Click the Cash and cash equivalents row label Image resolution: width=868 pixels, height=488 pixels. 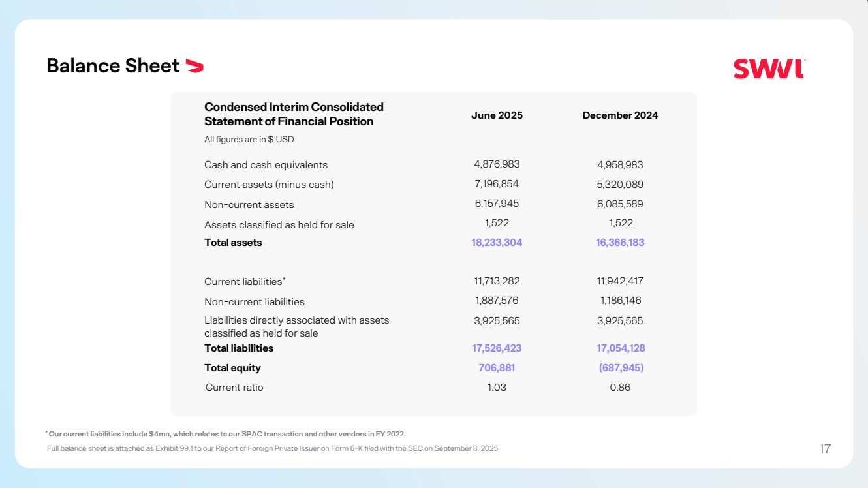click(x=266, y=165)
